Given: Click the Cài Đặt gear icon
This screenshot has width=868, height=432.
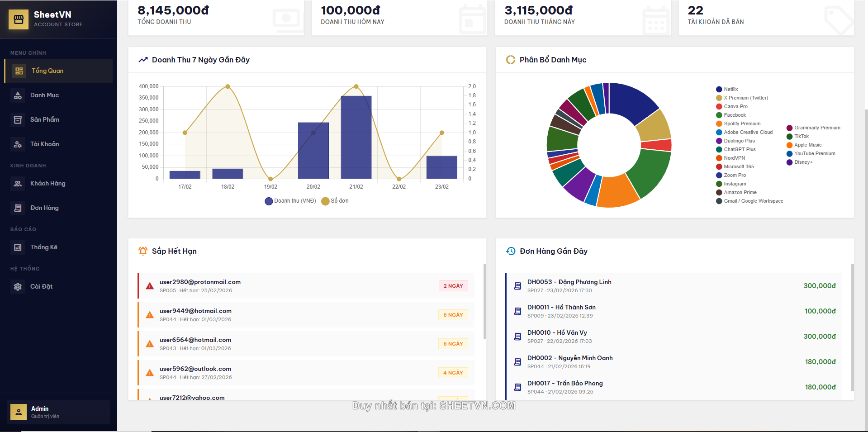Looking at the screenshot, I should (x=18, y=287).
